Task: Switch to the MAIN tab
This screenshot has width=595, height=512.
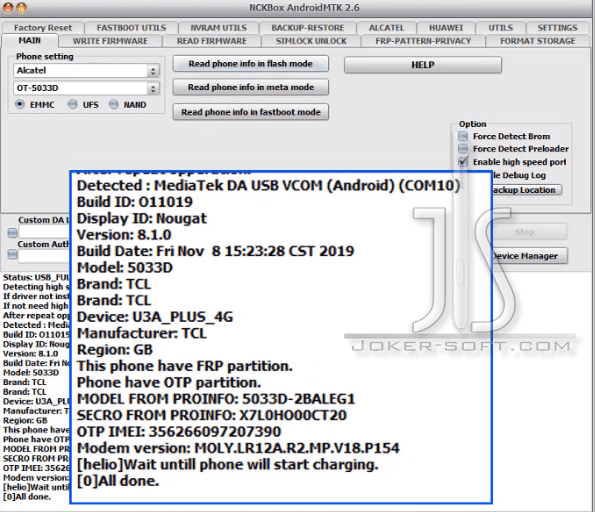Action: click(30, 41)
